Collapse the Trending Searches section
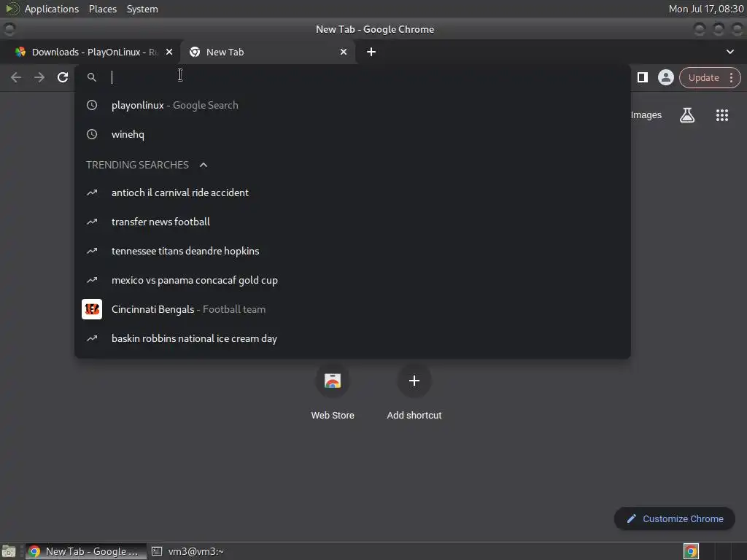Image resolution: width=747 pixels, height=560 pixels. click(x=204, y=165)
